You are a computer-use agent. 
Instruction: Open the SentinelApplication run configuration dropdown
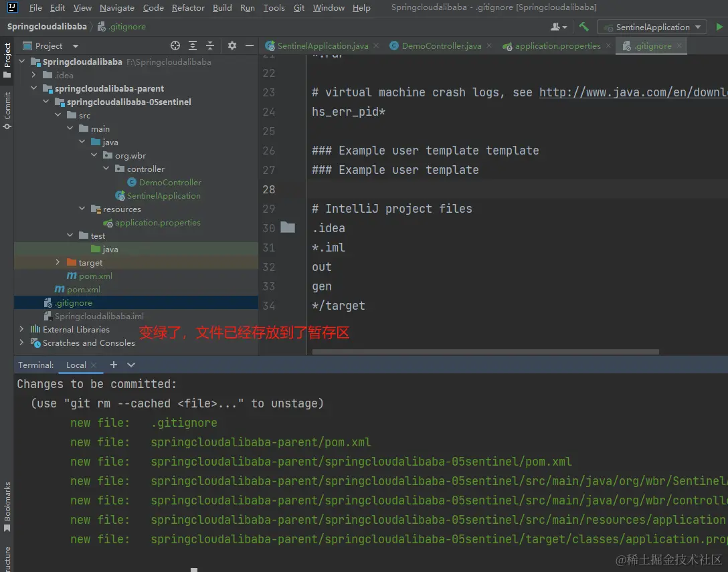[x=652, y=27]
